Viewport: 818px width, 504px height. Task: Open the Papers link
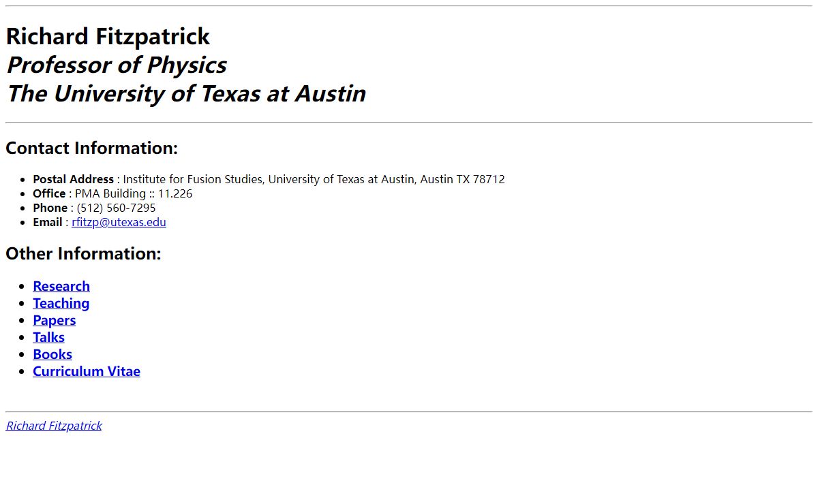54,320
